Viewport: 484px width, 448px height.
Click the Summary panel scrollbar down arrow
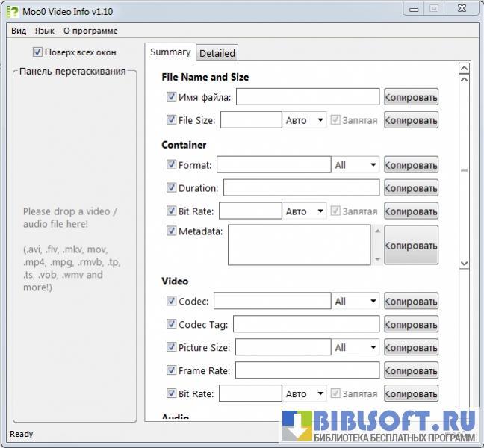coord(464,263)
